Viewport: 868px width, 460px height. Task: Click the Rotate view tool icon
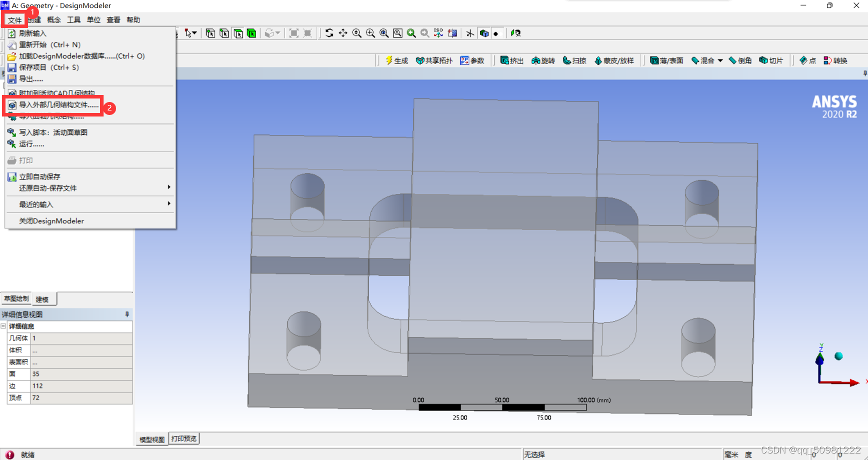pos(329,33)
